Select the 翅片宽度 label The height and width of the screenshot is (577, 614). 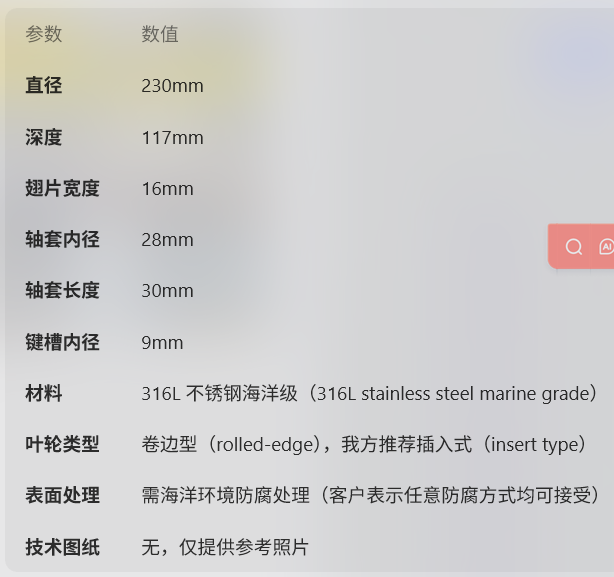62,188
